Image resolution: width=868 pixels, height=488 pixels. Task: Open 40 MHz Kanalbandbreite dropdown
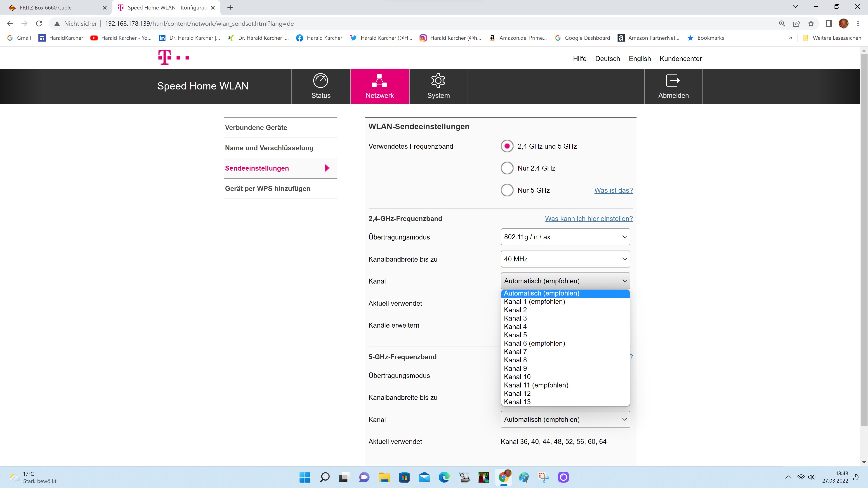coord(565,259)
